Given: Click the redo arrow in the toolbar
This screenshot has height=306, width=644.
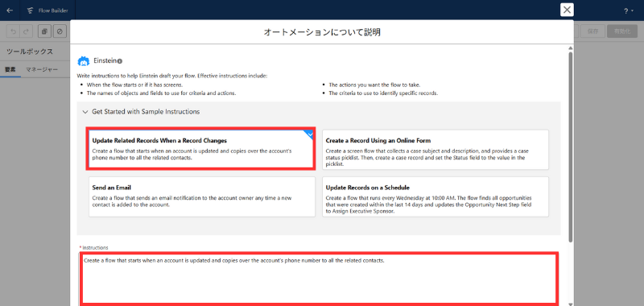Looking at the screenshot, I should (26, 31).
